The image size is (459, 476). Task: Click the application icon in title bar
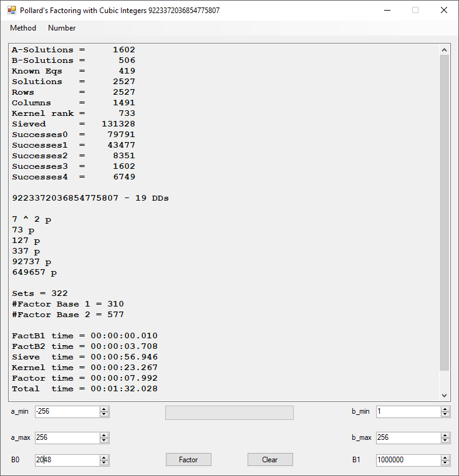click(11, 11)
